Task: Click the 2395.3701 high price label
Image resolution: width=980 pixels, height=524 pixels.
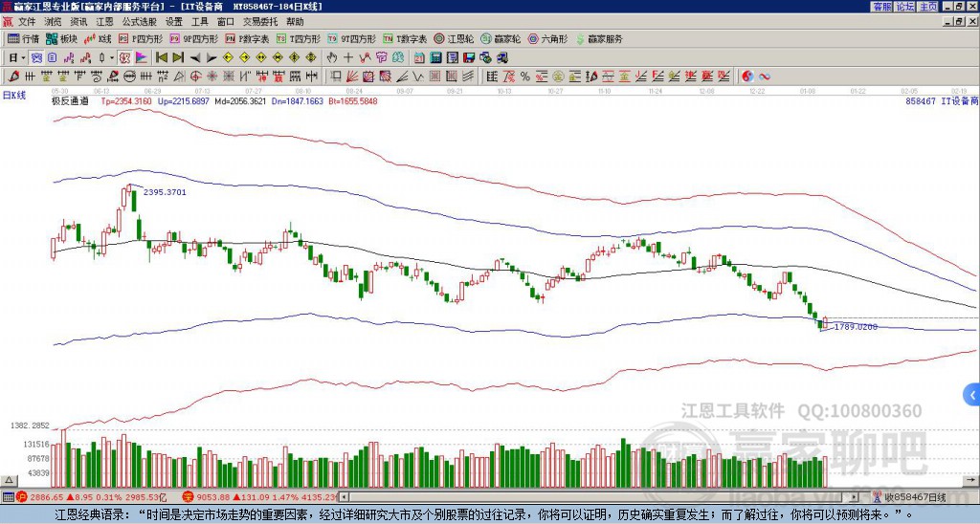Action: point(165,192)
